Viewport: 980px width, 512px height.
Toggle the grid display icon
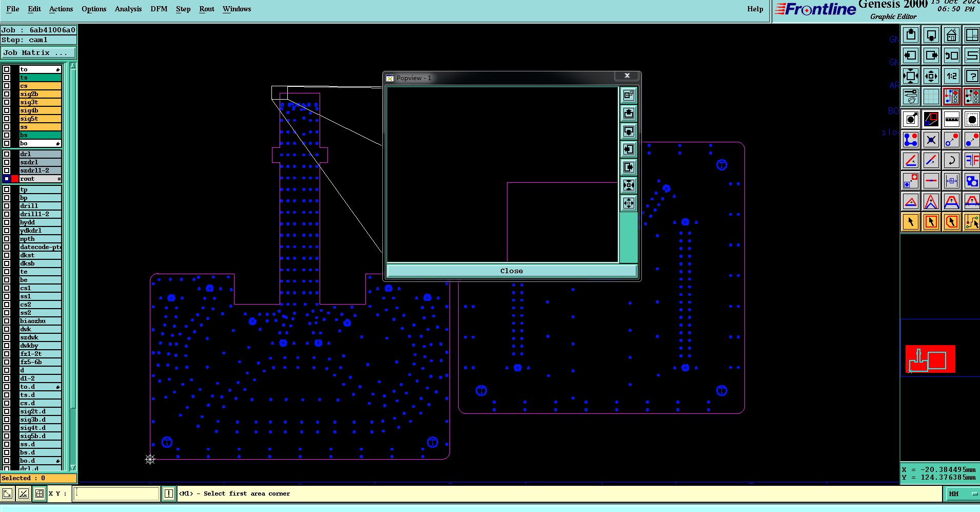coord(931,97)
